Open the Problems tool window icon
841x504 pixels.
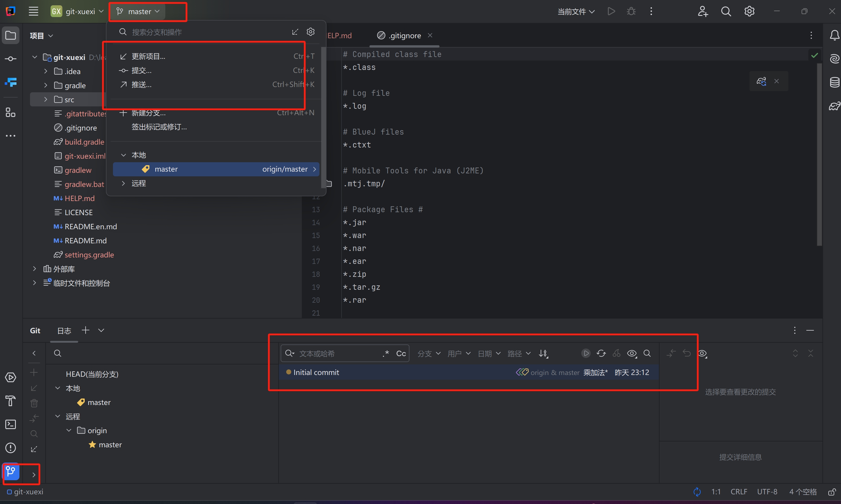[x=11, y=448]
